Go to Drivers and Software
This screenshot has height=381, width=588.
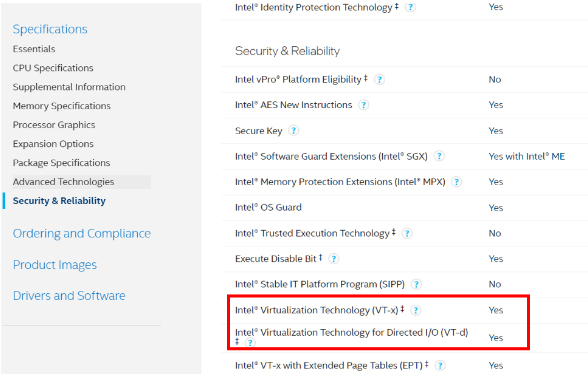pyautogui.click(x=69, y=296)
